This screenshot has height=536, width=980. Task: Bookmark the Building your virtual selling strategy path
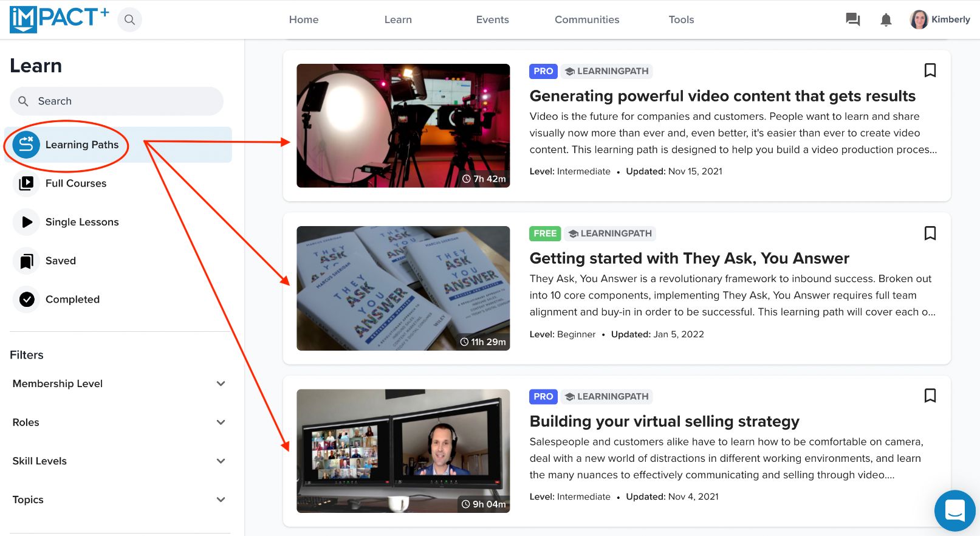[930, 396]
